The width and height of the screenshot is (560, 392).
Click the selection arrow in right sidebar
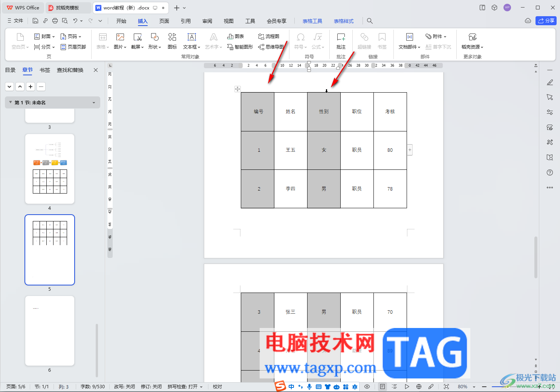tap(550, 97)
